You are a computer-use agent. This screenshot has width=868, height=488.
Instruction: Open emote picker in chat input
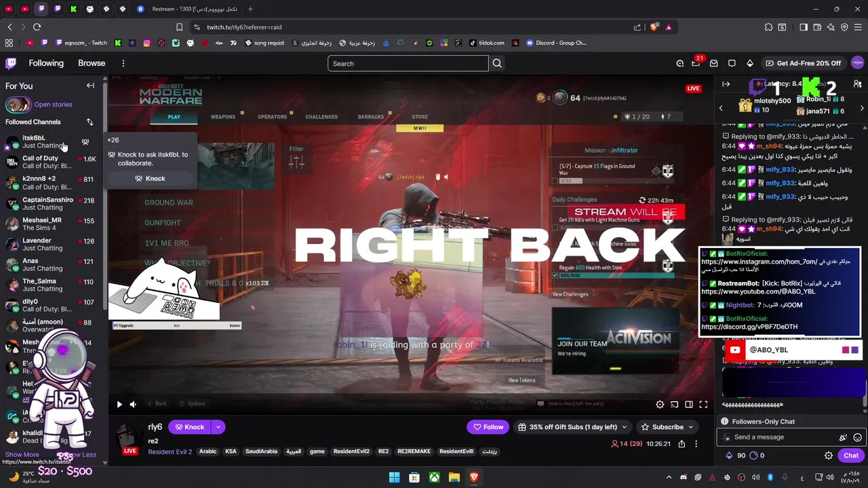(857, 438)
